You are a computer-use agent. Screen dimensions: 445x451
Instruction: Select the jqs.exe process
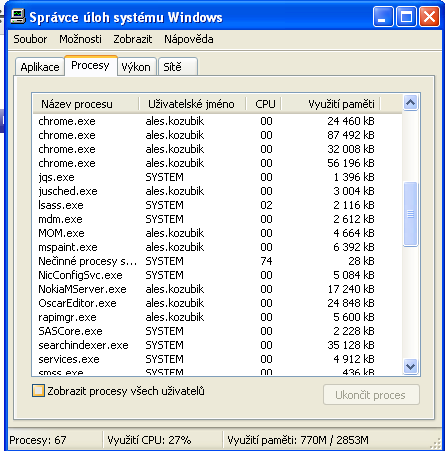(x=217, y=177)
